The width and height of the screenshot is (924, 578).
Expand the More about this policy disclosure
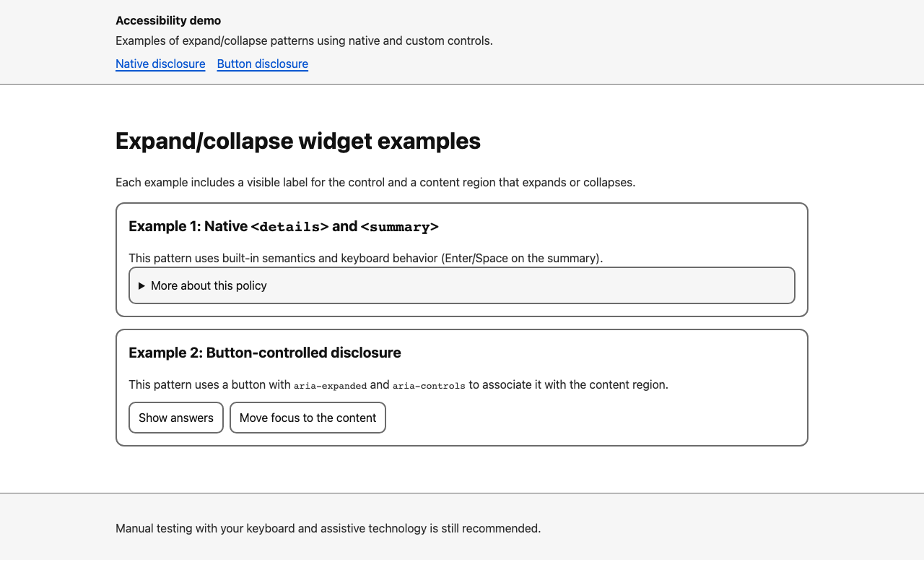pos(209,285)
